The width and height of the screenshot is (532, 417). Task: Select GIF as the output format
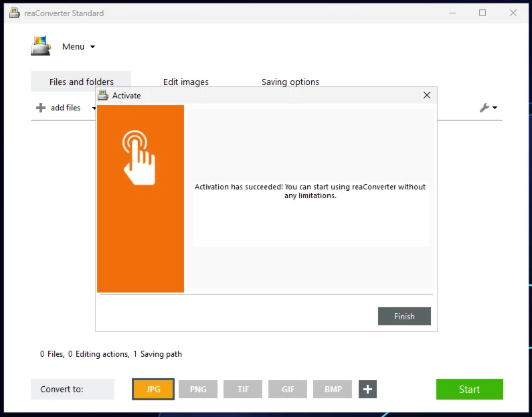tap(288, 389)
